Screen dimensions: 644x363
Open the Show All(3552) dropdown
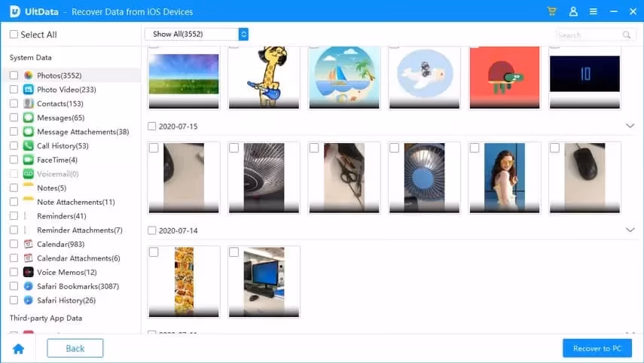pyautogui.click(x=197, y=34)
